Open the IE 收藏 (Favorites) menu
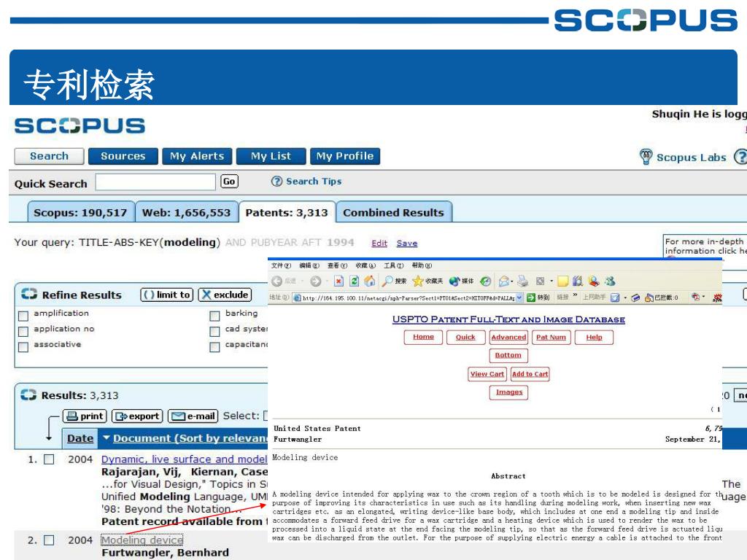Image resolution: width=747 pixels, height=560 pixels. (x=365, y=265)
